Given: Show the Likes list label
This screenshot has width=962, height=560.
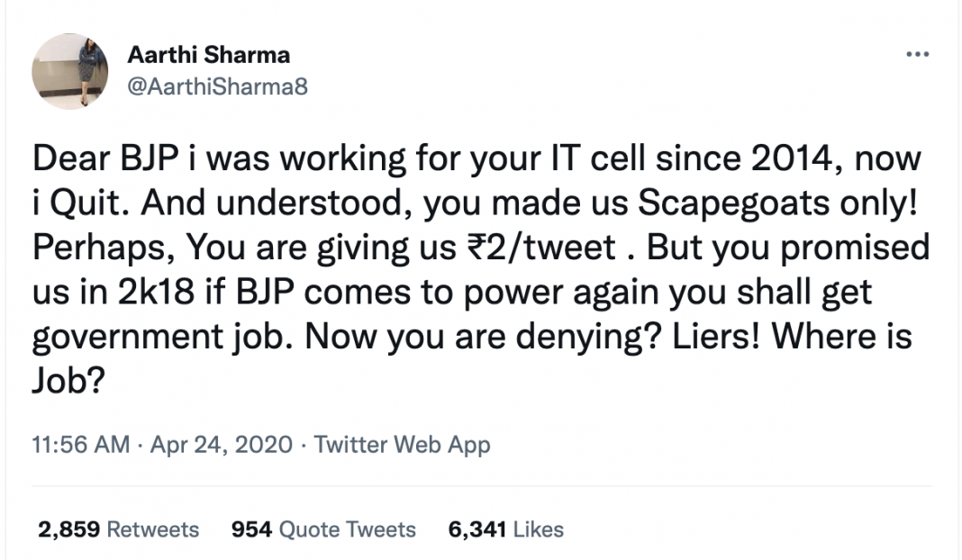Looking at the screenshot, I should tap(539, 529).
